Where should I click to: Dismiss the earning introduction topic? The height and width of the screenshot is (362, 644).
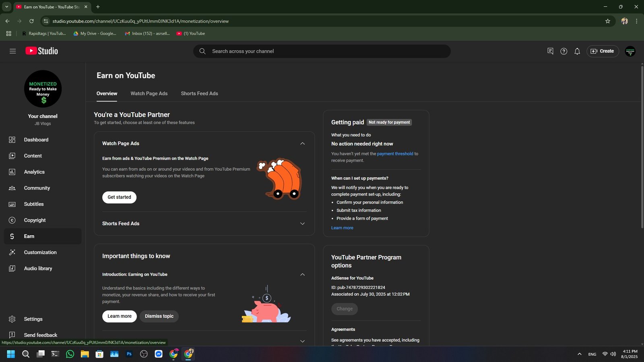159,316
